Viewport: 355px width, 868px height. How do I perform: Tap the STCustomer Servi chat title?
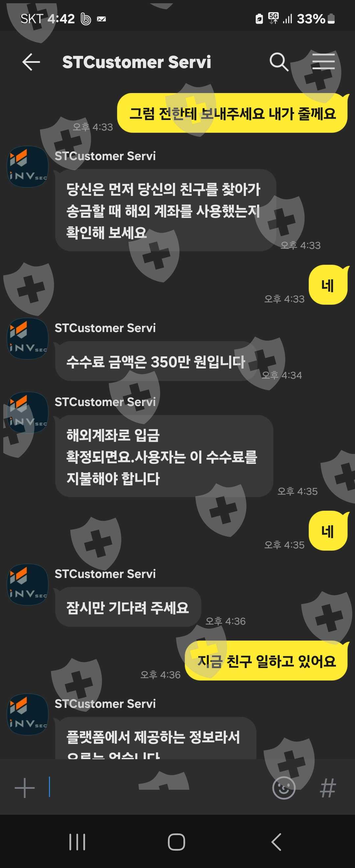(136, 62)
